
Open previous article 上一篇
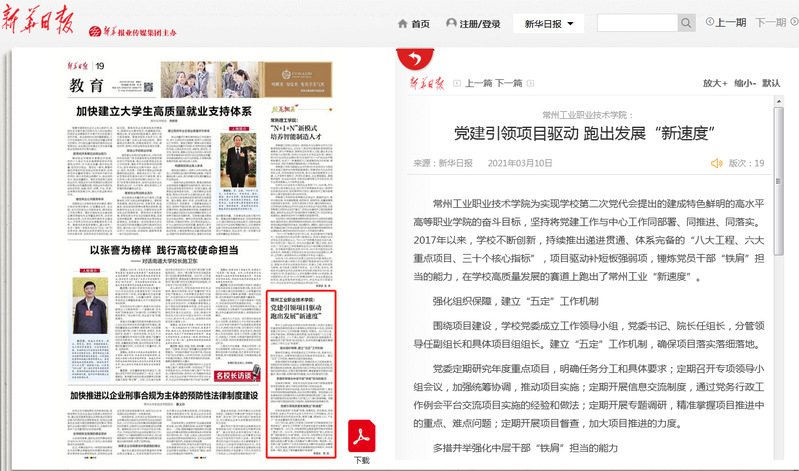click(x=479, y=84)
